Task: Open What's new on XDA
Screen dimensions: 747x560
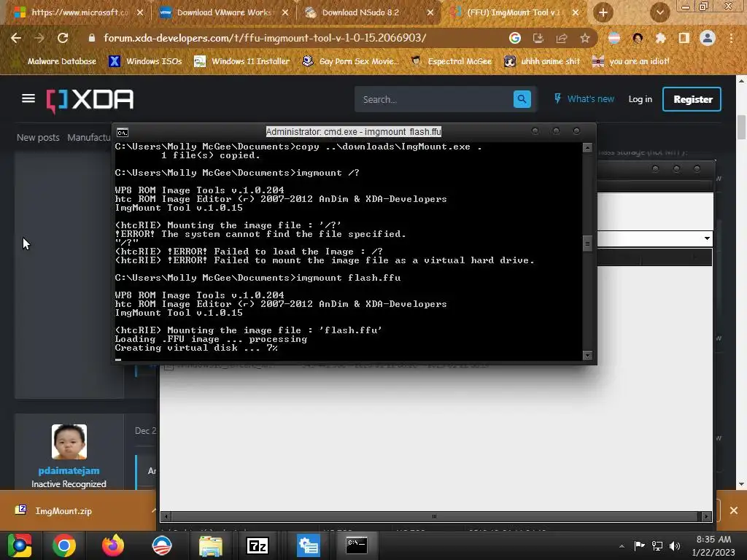Action: point(584,99)
